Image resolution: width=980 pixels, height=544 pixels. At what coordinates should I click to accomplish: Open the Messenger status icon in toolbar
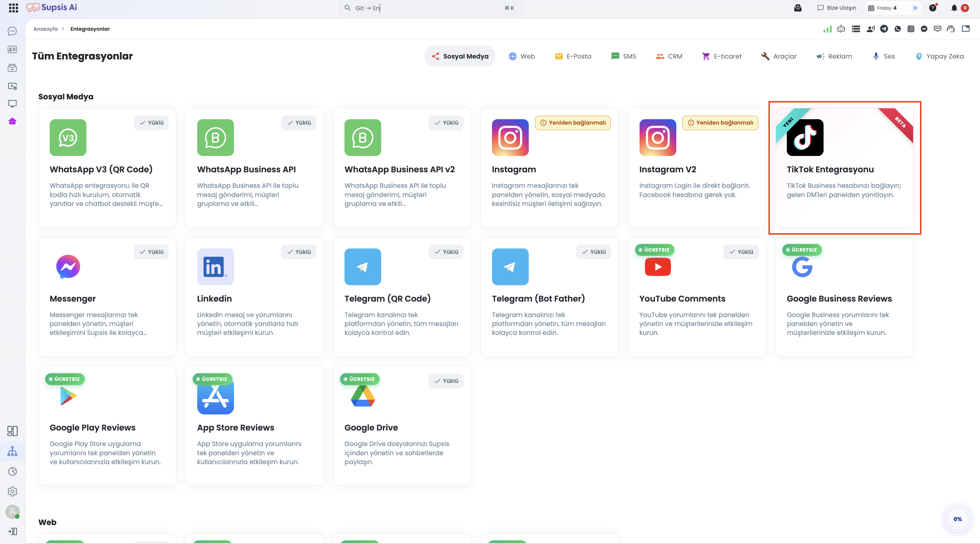click(924, 29)
